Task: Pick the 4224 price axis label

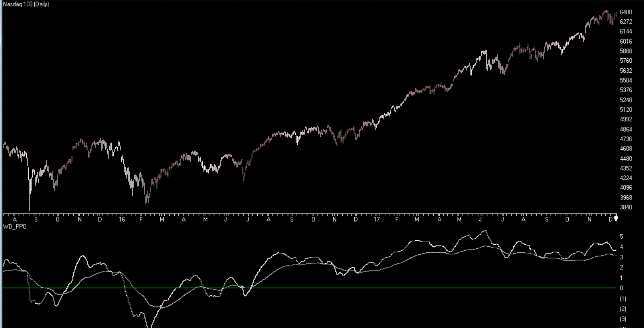Action: (x=626, y=178)
